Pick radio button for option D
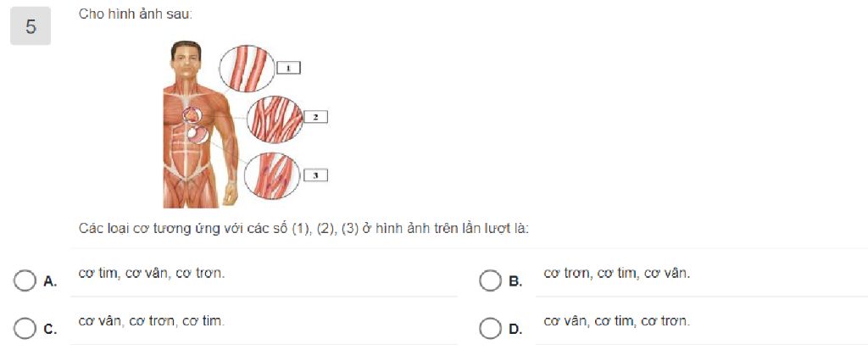The width and height of the screenshot is (868, 361). tap(489, 328)
